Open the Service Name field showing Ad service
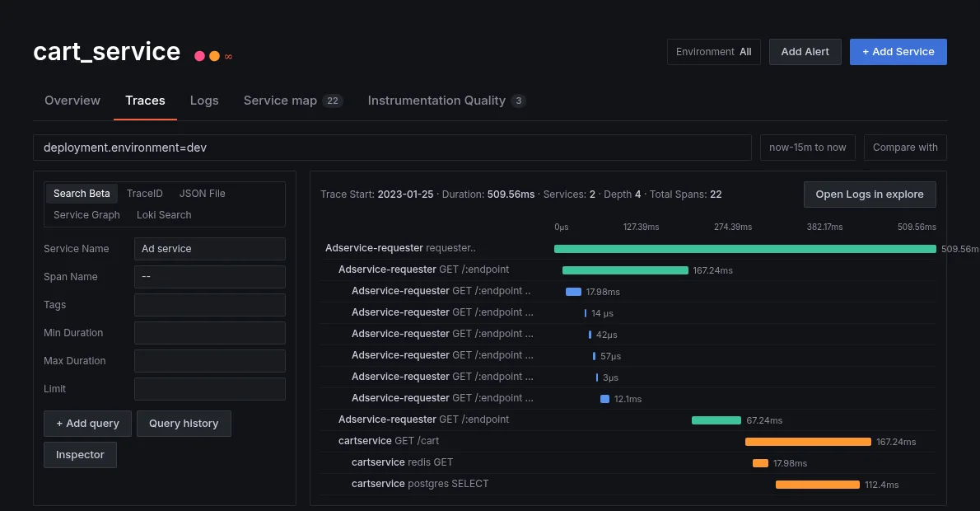Screen dimensions: 980x511 pos(210,249)
